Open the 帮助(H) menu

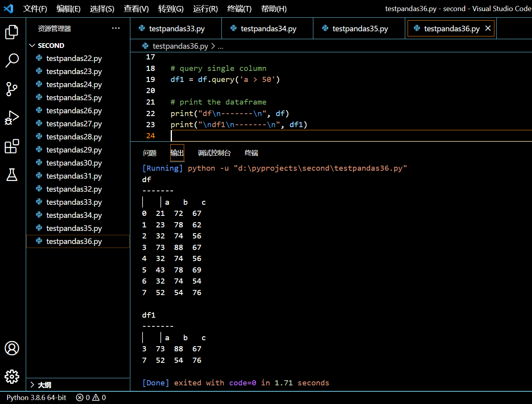pos(274,9)
